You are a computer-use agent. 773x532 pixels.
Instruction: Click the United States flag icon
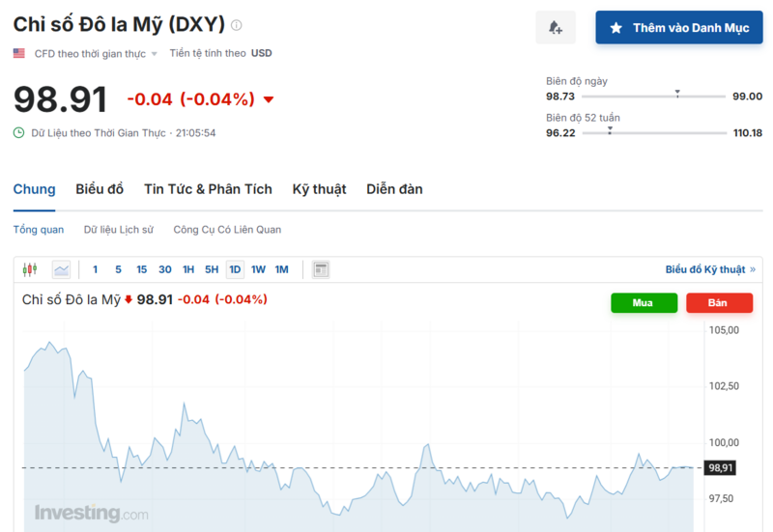(19, 53)
